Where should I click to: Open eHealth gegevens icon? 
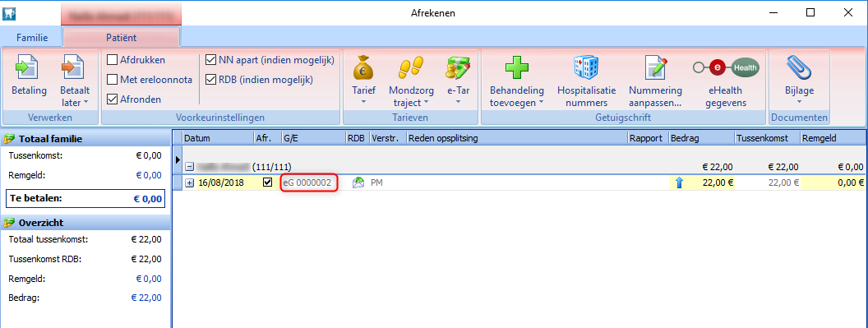tap(726, 67)
